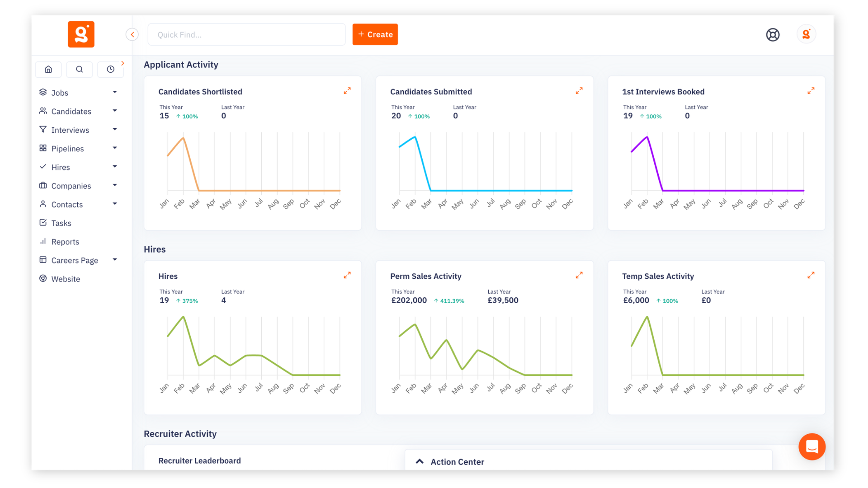
Task: Expand the Temp Sales Activity chart
Action: [x=811, y=275]
